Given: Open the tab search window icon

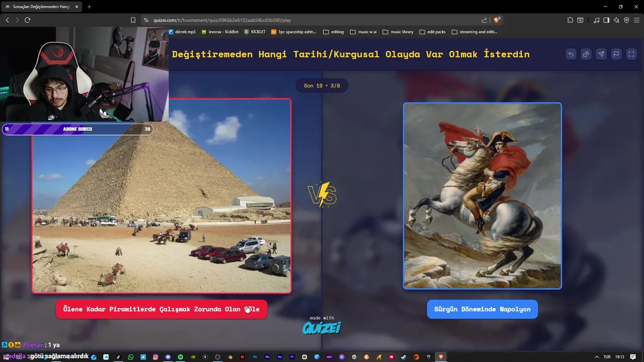Looking at the screenshot, I should coord(580,20).
